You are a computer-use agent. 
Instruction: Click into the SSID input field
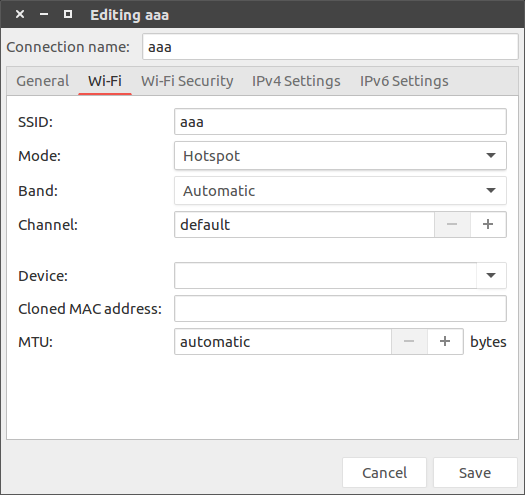[340, 122]
